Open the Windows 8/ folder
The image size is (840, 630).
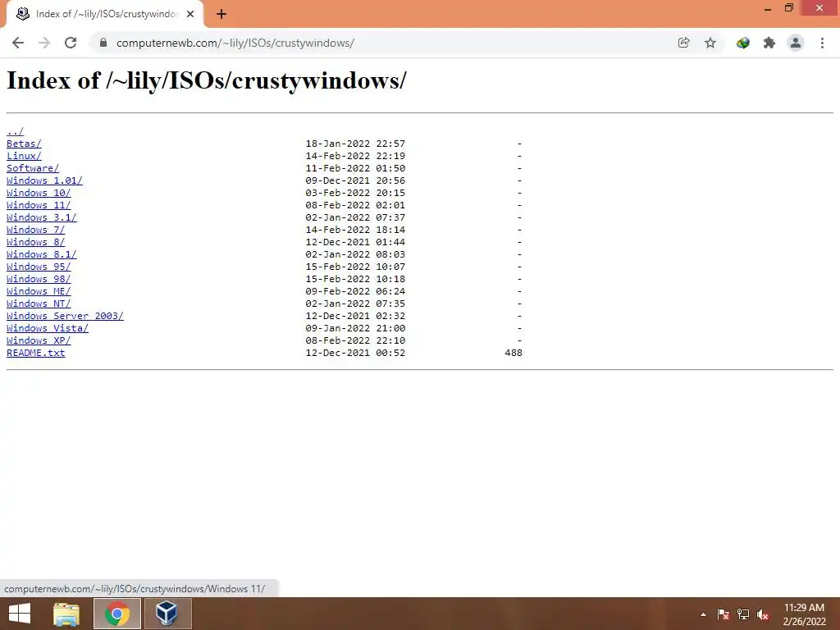pyautogui.click(x=35, y=242)
